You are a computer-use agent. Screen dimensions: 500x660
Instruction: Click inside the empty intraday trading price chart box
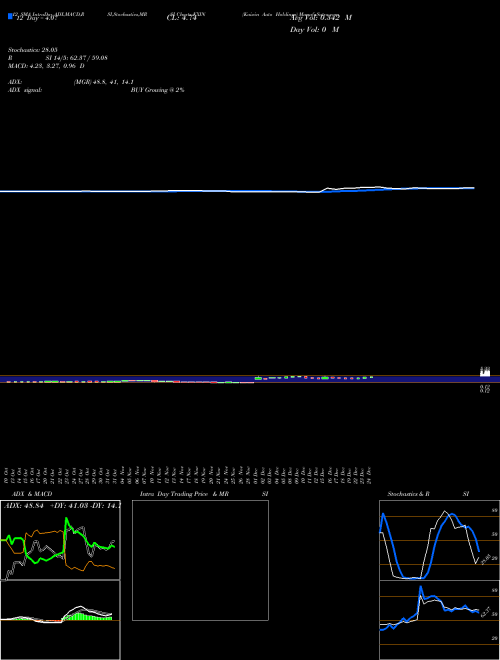tap(200, 560)
